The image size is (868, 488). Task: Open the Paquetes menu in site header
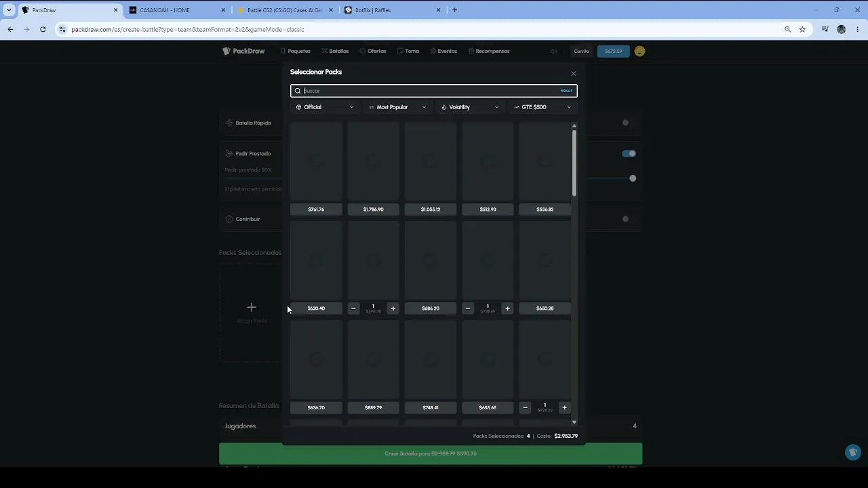click(x=296, y=51)
